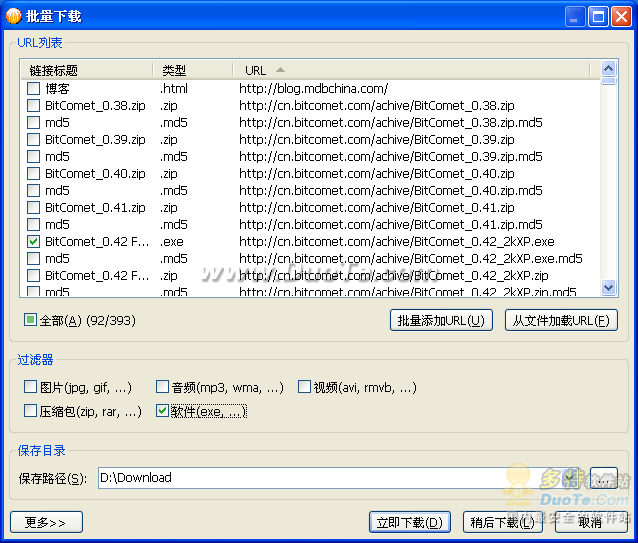Open the save path dropdown arrow

[570, 478]
